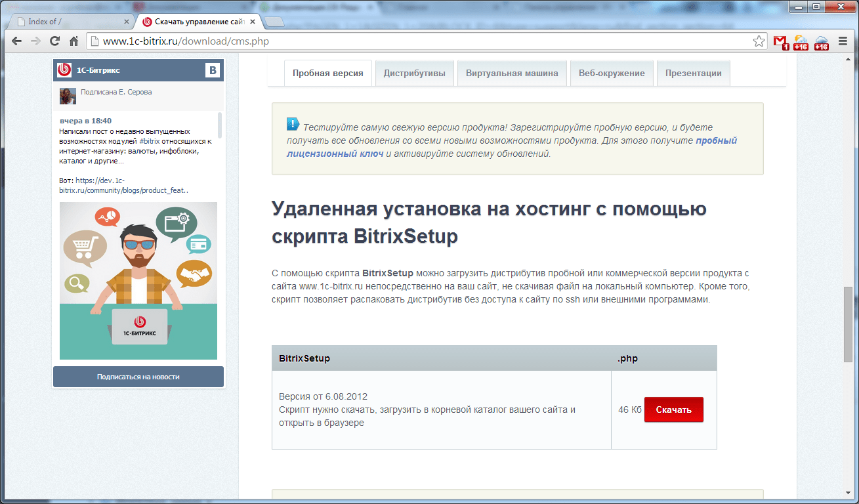Click the '46 Кб' file size text

tap(630, 410)
